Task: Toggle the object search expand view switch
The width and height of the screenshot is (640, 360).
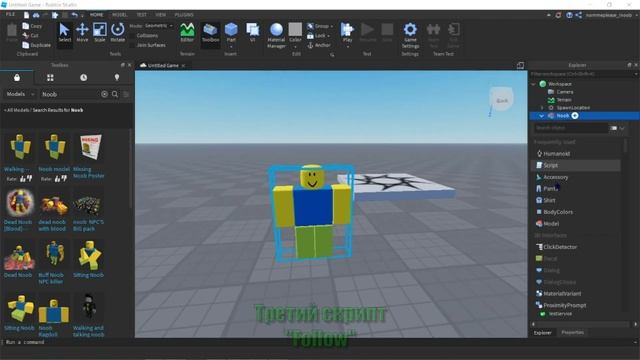Action: click(613, 128)
